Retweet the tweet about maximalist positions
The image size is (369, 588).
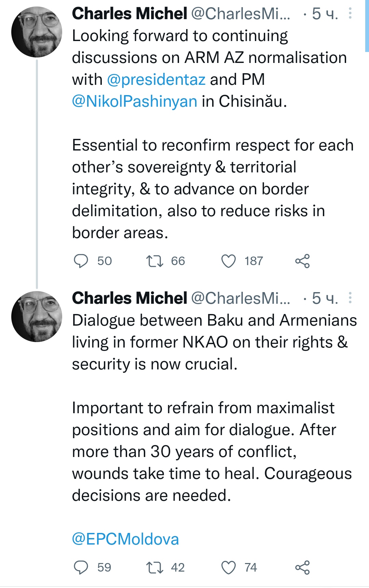tap(154, 568)
